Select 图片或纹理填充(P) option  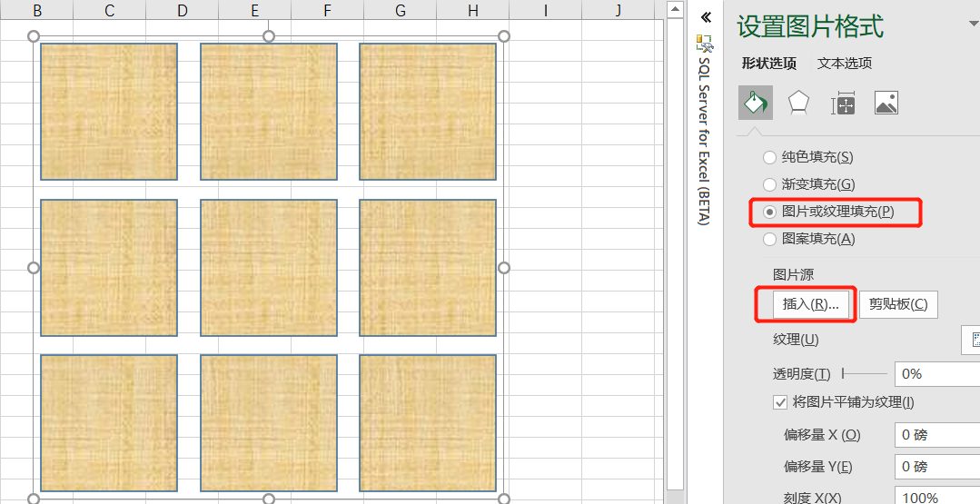(x=828, y=212)
